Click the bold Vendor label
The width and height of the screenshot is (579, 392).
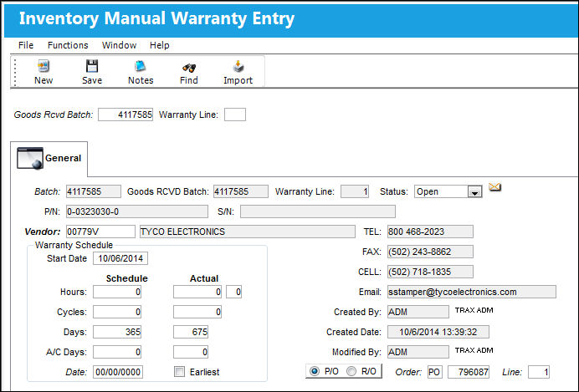[43, 232]
